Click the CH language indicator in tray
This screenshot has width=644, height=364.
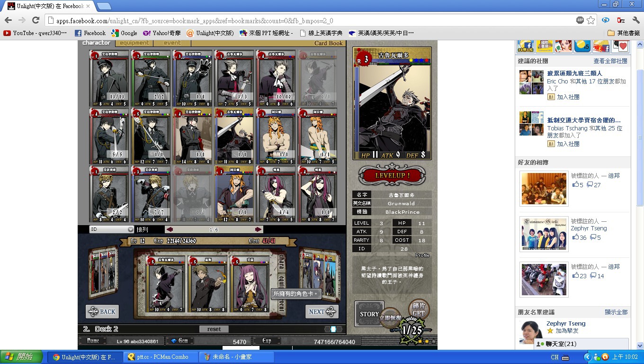555,357
